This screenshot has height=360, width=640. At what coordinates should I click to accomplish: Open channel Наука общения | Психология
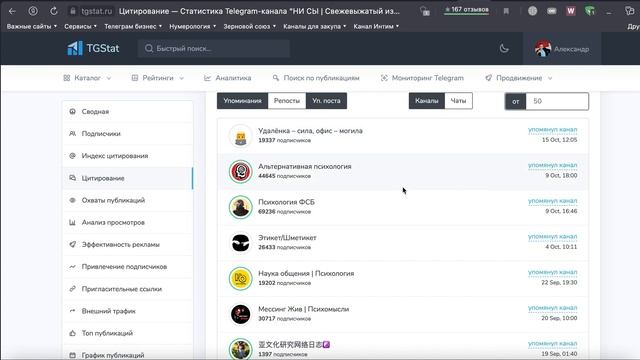click(x=306, y=273)
